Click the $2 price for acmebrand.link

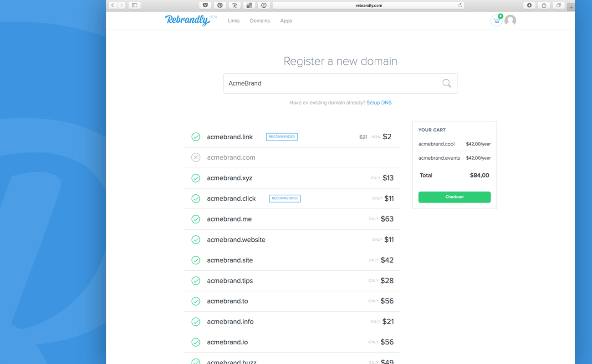pyautogui.click(x=387, y=136)
